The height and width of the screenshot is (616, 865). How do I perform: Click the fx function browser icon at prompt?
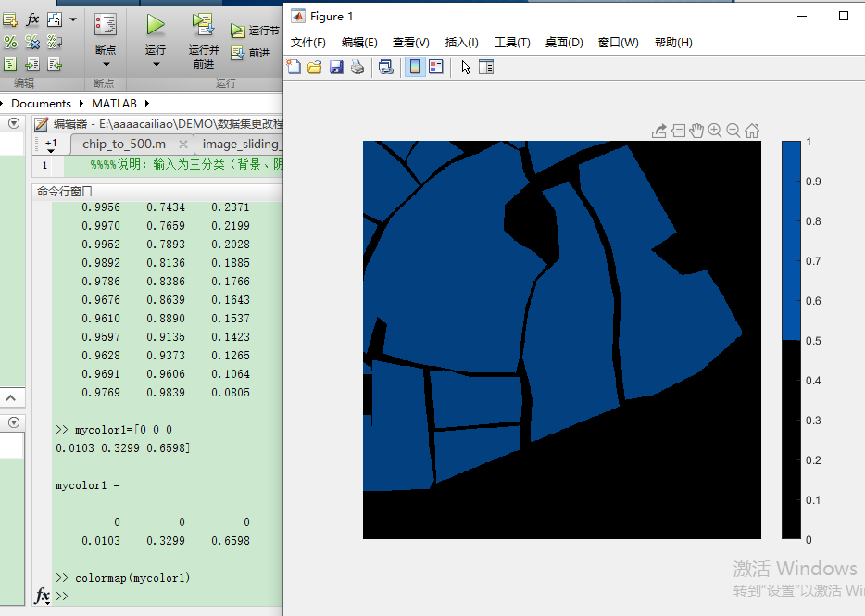[x=43, y=596]
